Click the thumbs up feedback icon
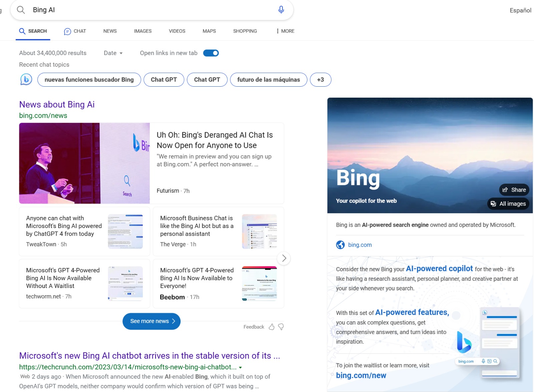The height and width of the screenshot is (392, 534). point(272,327)
